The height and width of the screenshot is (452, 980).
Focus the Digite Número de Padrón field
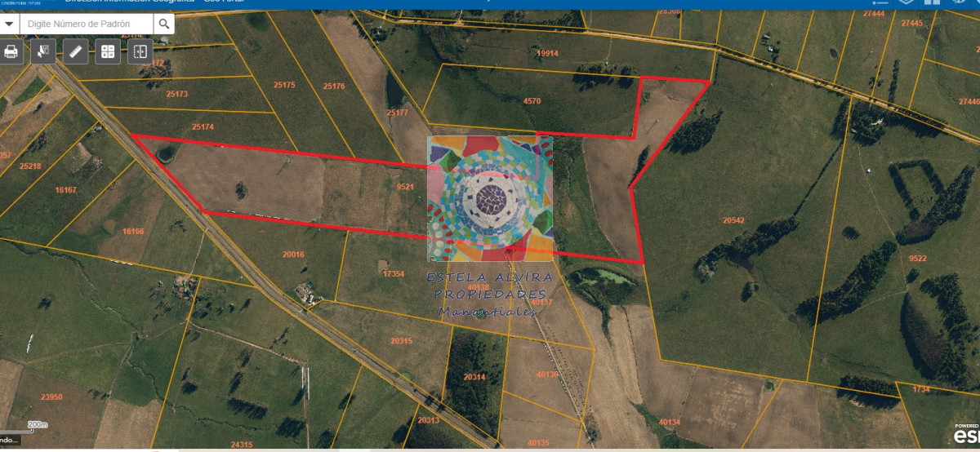pyautogui.click(x=86, y=24)
